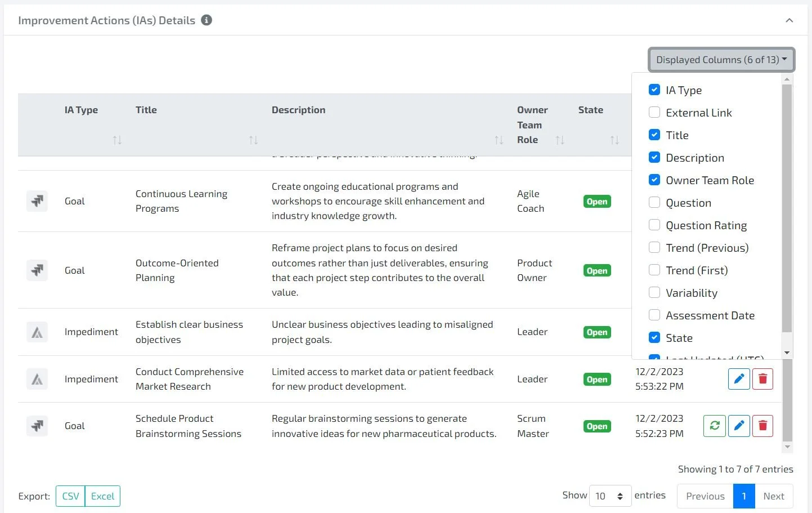
Task: Click the Goal icon for Continuous Learning Programs
Action: tap(37, 201)
